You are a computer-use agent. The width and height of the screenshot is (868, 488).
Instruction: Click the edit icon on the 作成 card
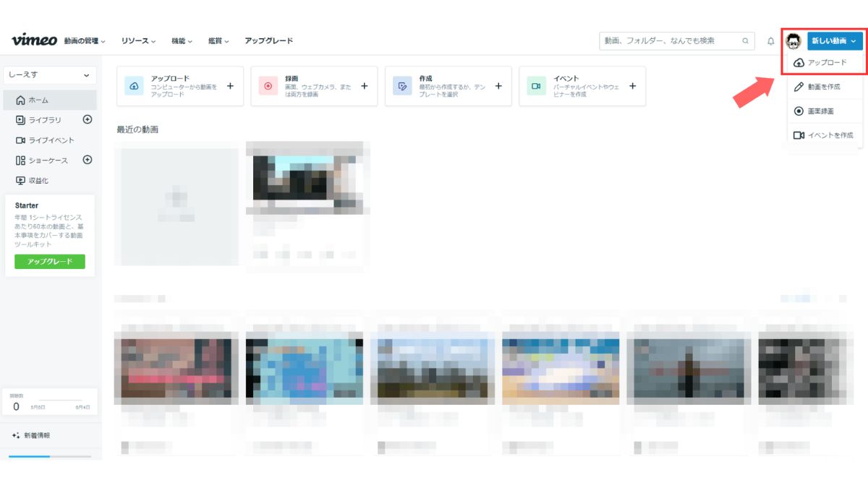402,86
